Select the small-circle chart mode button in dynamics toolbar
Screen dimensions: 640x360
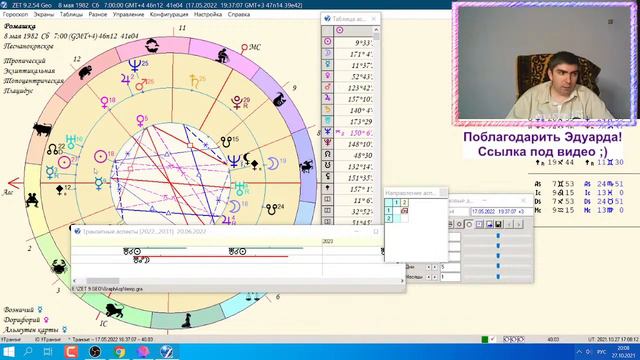pos(459,224)
